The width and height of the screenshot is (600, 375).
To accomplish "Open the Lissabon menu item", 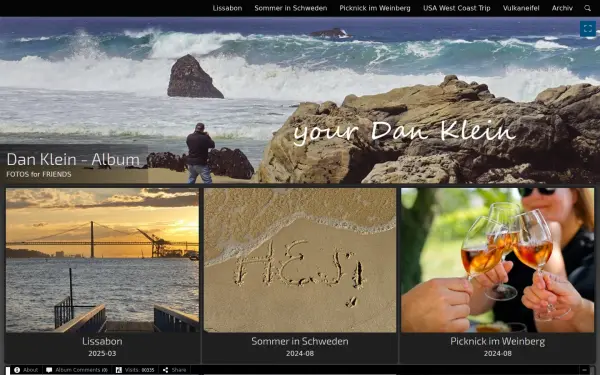I will [227, 8].
